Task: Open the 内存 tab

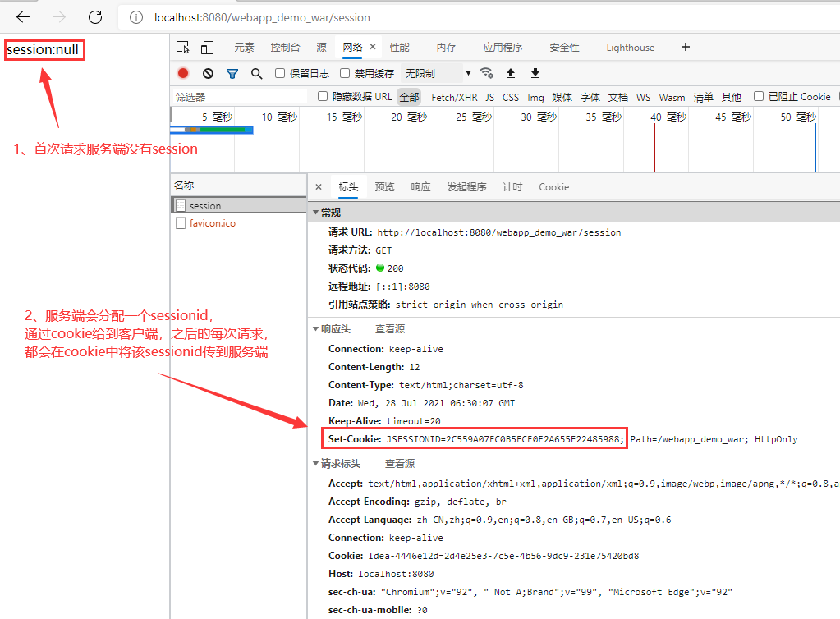Action: [x=446, y=47]
